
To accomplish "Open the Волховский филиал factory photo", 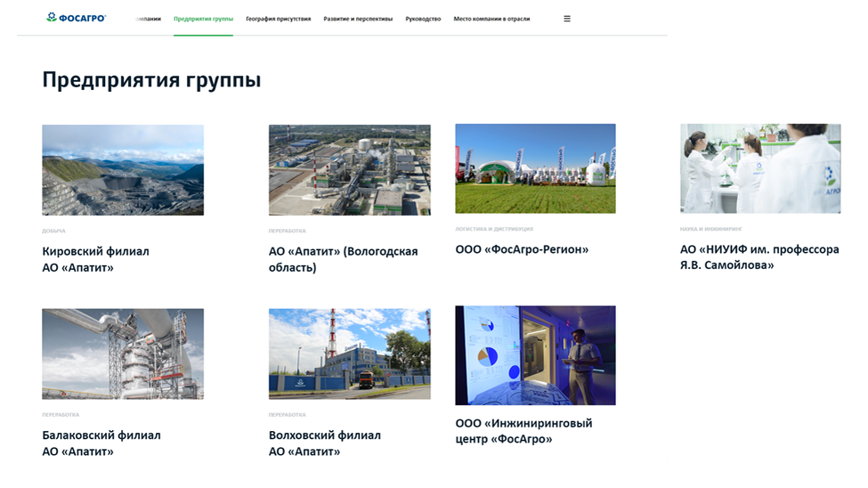I will click(349, 354).
